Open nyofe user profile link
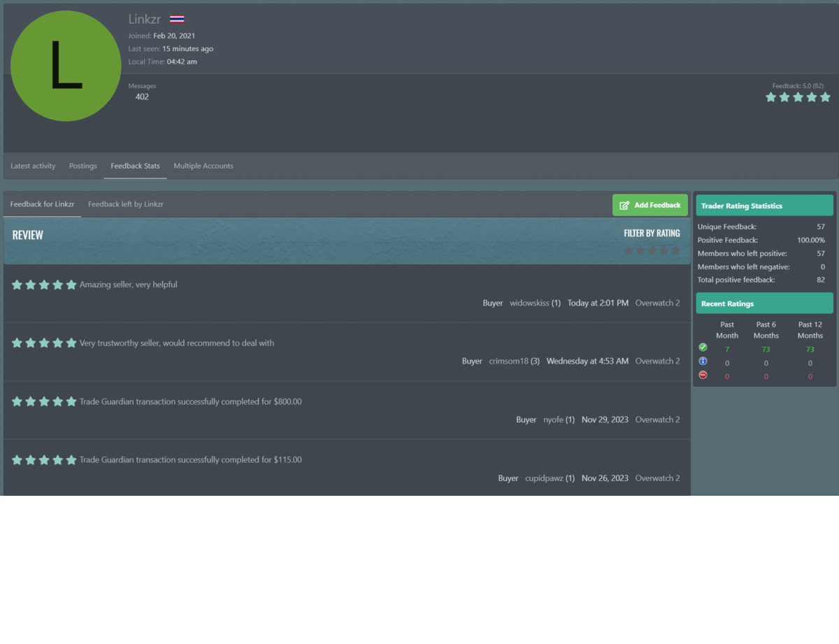 click(553, 420)
